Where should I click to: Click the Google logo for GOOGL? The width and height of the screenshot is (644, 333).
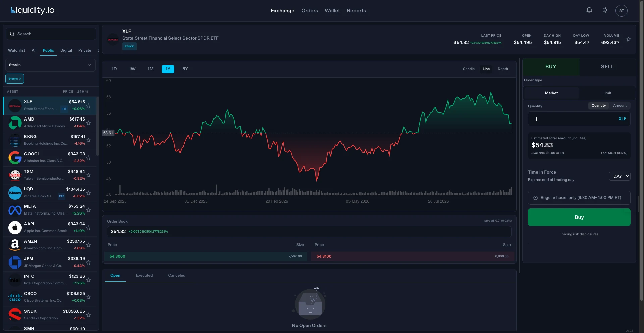click(x=15, y=158)
